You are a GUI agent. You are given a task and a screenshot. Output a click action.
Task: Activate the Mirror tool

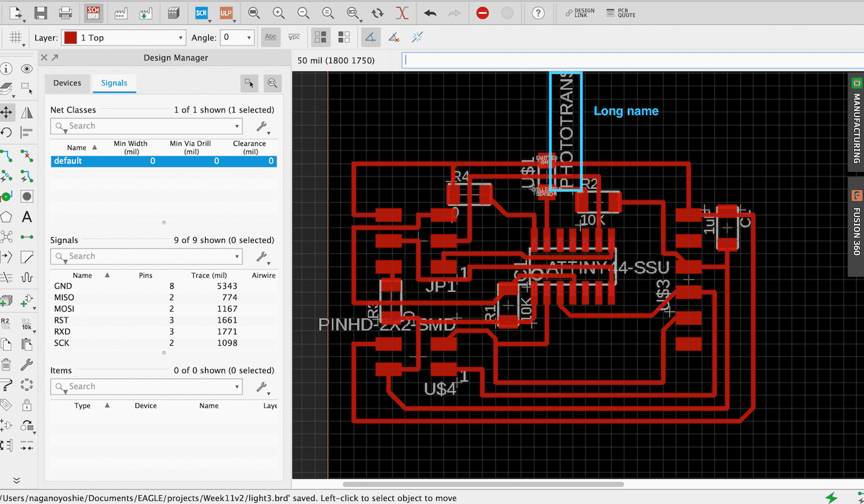(27, 113)
